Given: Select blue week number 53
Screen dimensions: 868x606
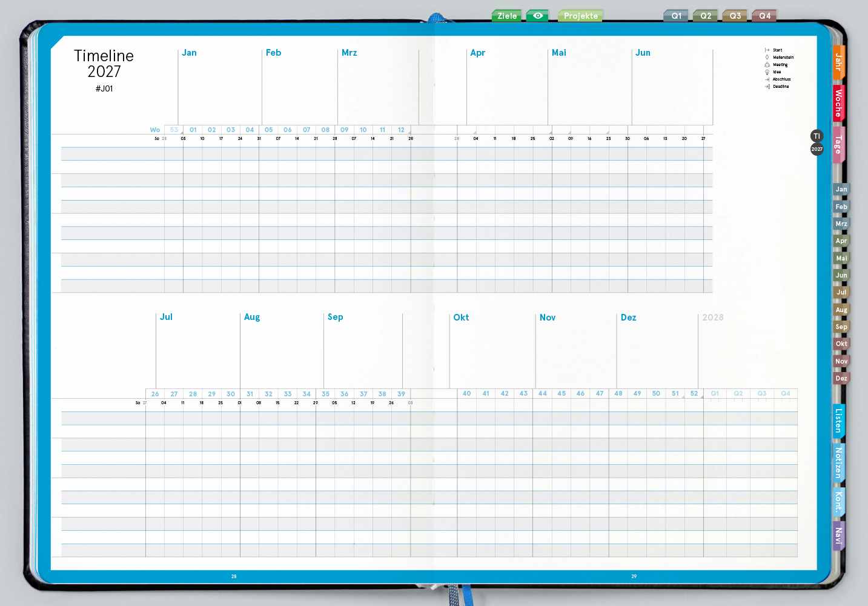Looking at the screenshot, I should click(174, 130).
